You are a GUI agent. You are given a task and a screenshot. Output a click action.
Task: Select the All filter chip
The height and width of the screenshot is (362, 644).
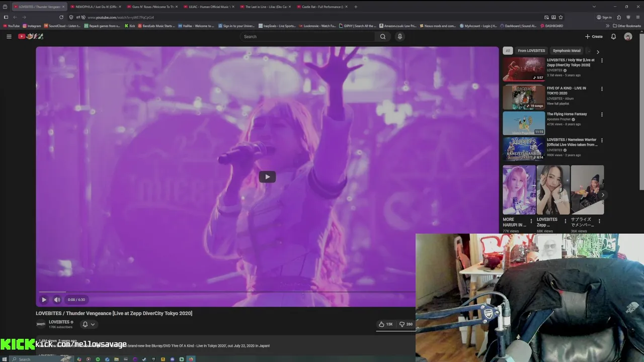click(508, 50)
